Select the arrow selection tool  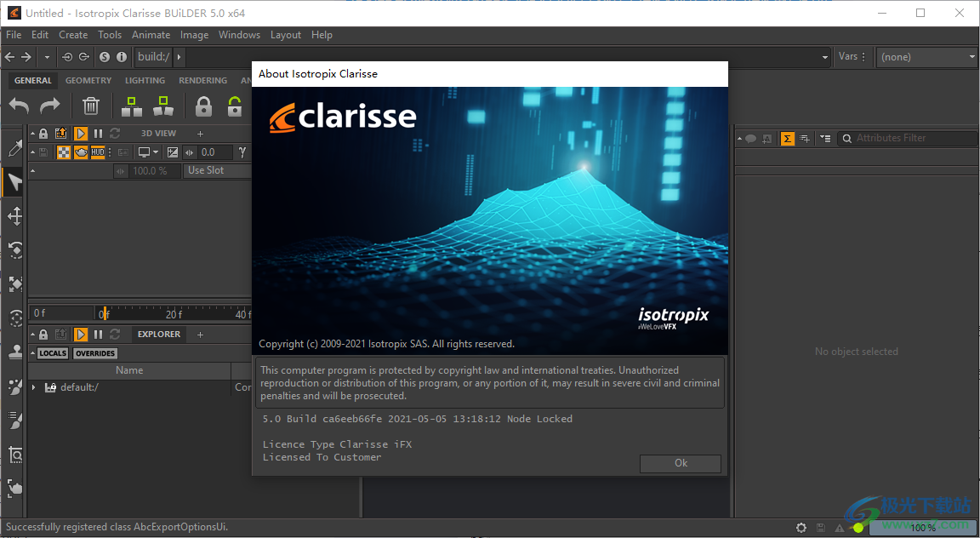click(x=15, y=182)
